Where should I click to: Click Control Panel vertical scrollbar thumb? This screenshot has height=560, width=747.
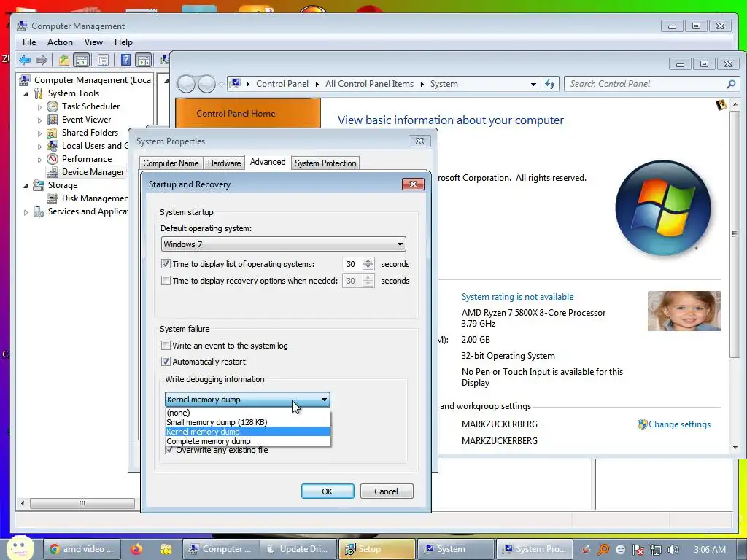(735, 234)
